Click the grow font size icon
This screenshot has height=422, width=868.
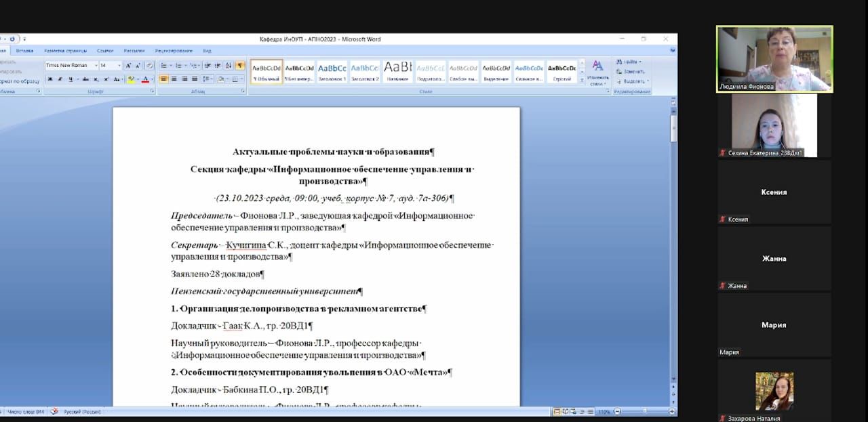pyautogui.click(x=128, y=66)
